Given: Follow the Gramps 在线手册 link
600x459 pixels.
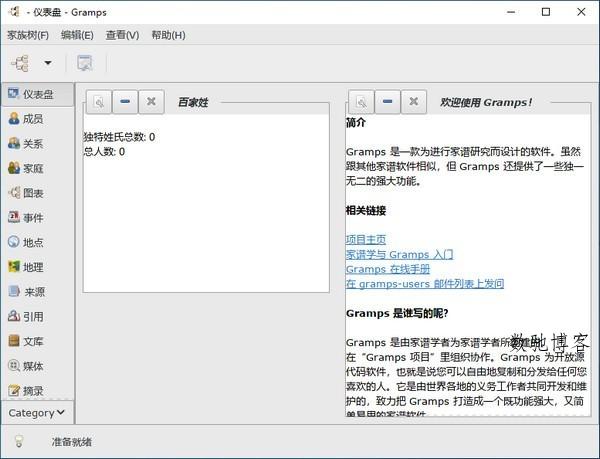Looking at the screenshot, I should pos(388,269).
